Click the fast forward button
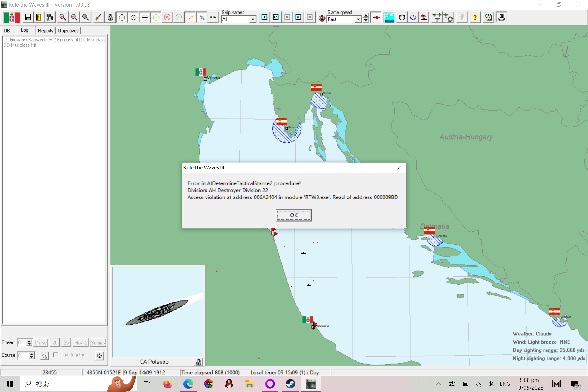Viewport: 588px width, 392px height. 298,17
